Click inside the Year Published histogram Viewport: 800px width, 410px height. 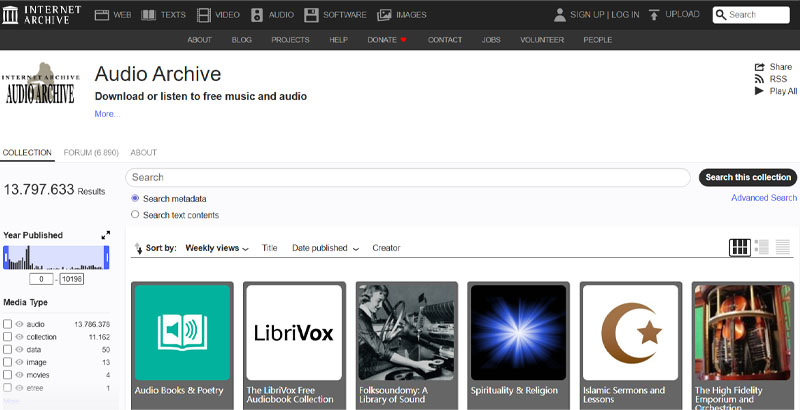[56, 258]
